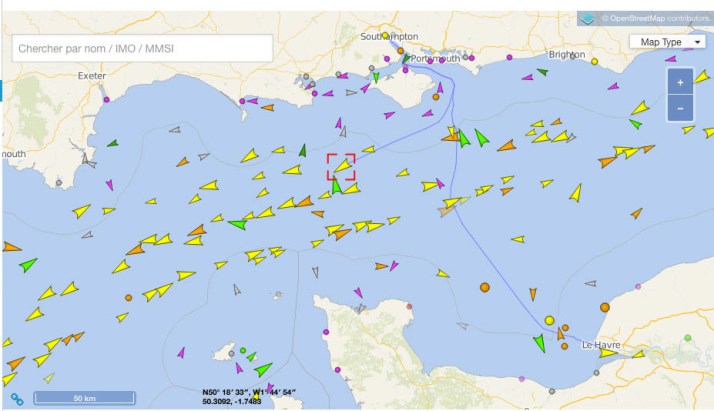Select the yellow vessel docked at Le Havre

[x=608, y=352]
